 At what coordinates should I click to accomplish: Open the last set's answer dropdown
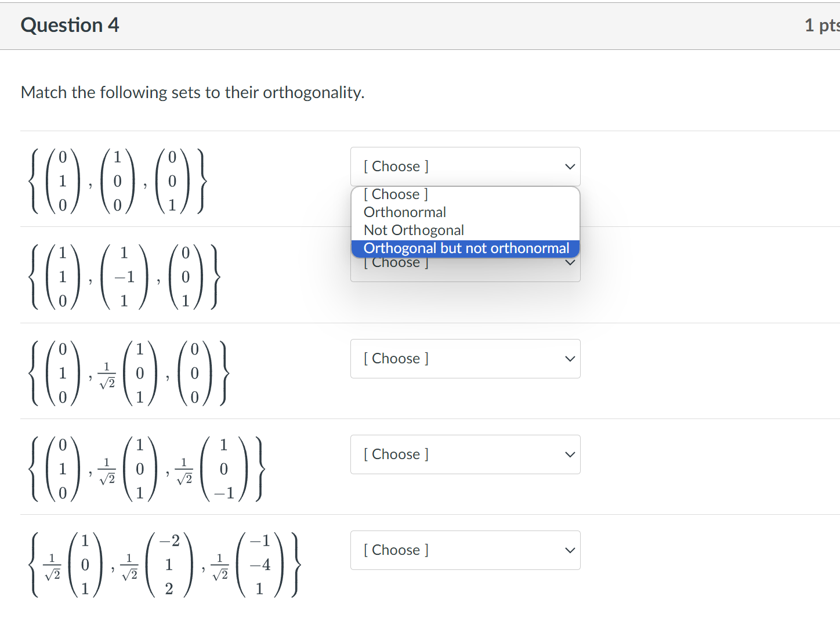[465, 550]
